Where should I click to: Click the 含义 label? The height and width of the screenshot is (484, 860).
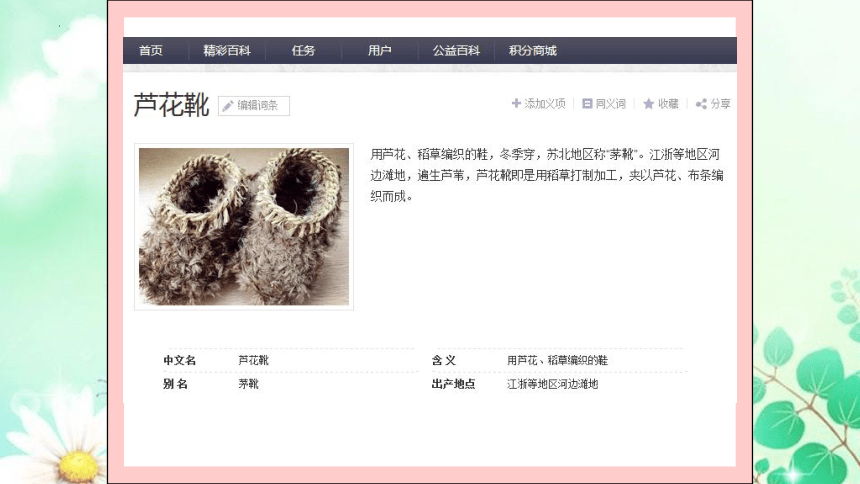(444, 361)
